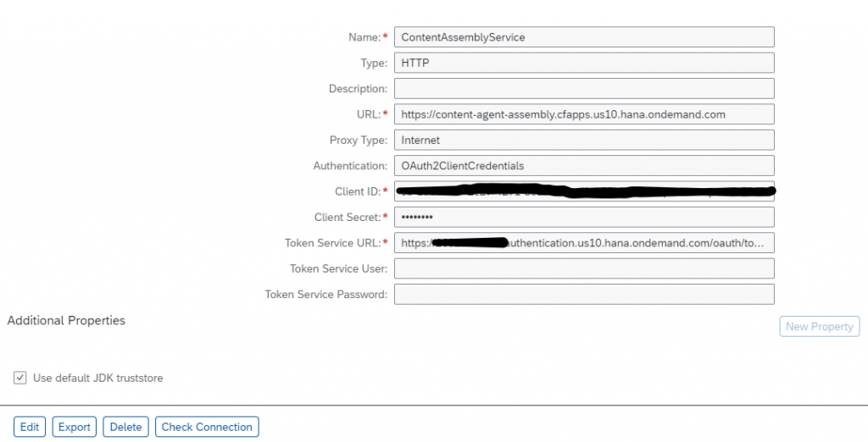The image size is (868, 442).
Task: Add a New Property
Action: 820,326
